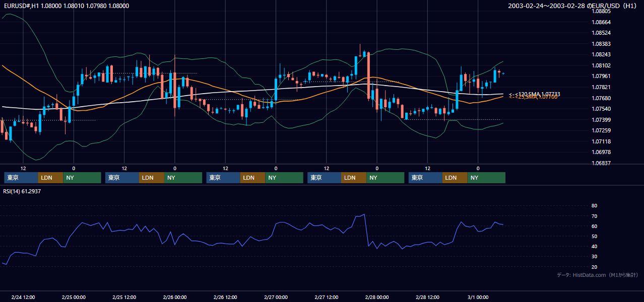Click price axis value 1.08664
Image resolution: width=644 pixels, height=302 pixels.
click(600, 22)
